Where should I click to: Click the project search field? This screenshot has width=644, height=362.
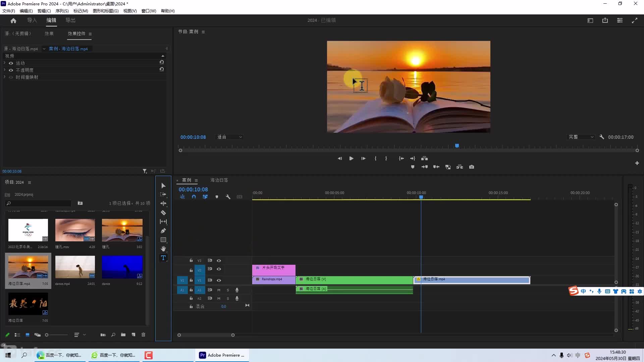click(x=39, y=203)
